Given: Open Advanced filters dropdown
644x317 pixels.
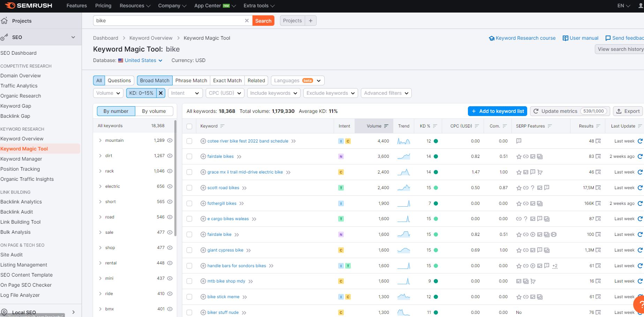Looking at the screenshot, I should click(x=386, y=93).
